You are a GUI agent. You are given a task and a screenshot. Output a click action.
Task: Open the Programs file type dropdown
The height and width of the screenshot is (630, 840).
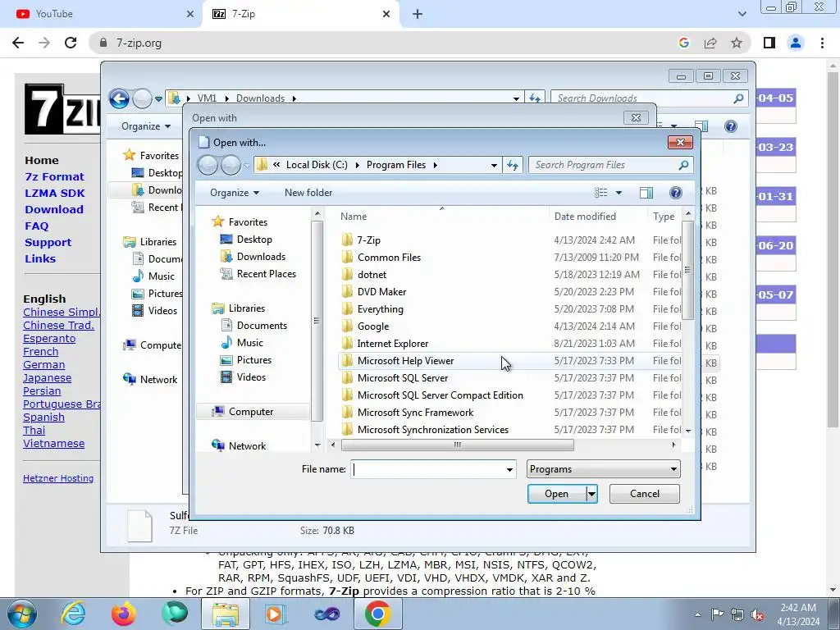pyautogui.click(x=603, y=469)
